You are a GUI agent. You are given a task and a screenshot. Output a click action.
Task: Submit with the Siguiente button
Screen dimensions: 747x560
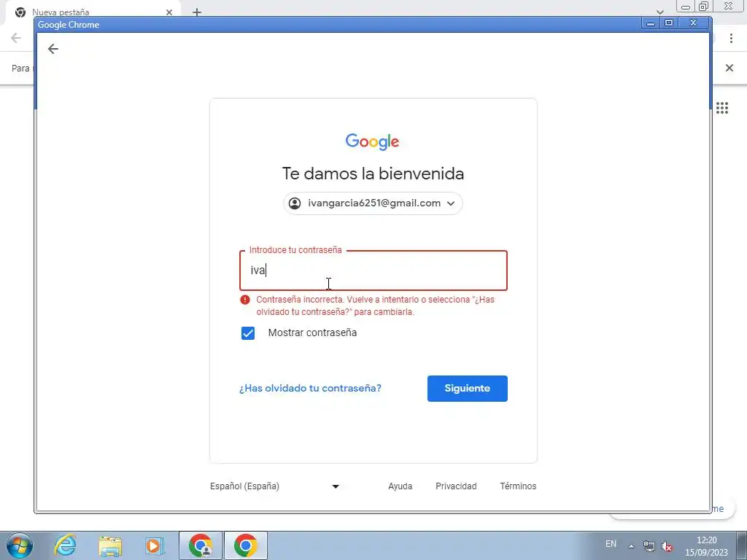click(468, 389)
